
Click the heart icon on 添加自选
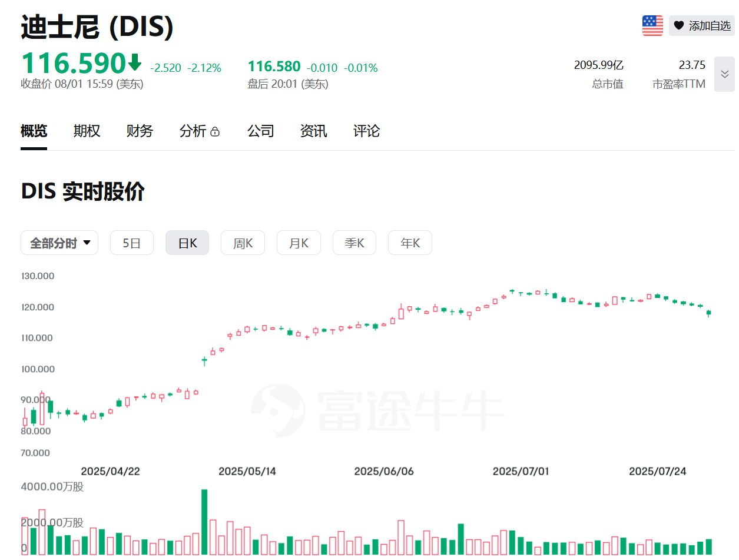click(x=679, y=25)
